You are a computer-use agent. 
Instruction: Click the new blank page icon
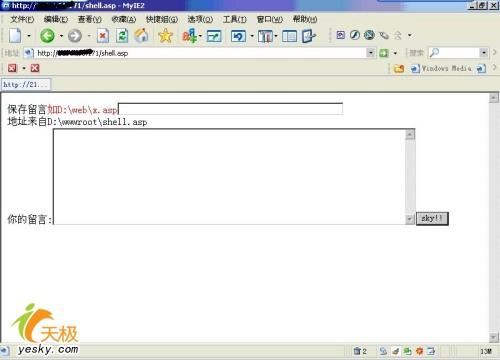[x=15, y=36]
